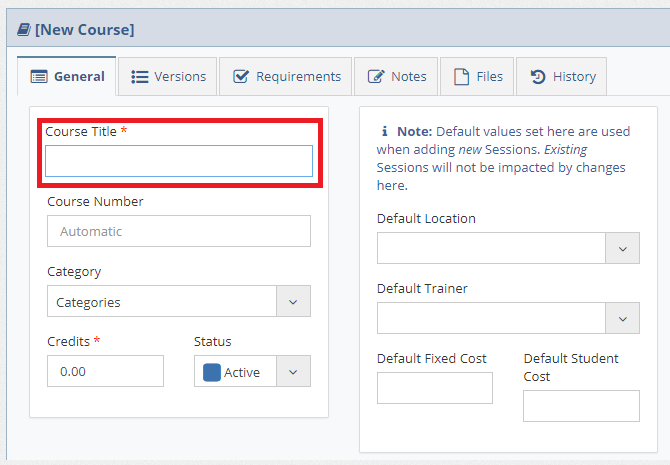Click the Default Student Cost field
The width and height of the screenshot is (670, 465).
[581, 406]
